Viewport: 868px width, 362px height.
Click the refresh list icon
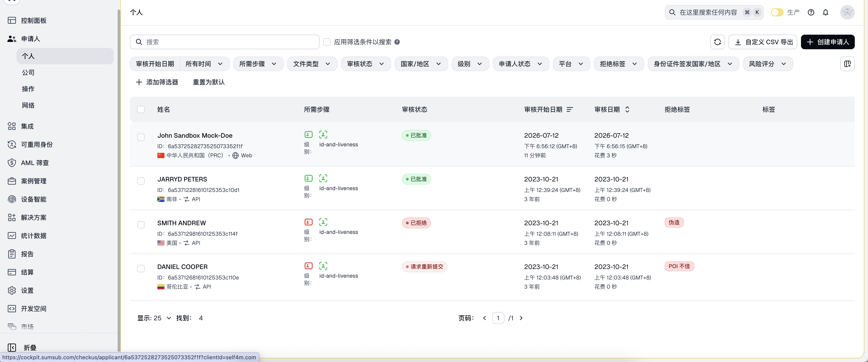pos(717,42)
